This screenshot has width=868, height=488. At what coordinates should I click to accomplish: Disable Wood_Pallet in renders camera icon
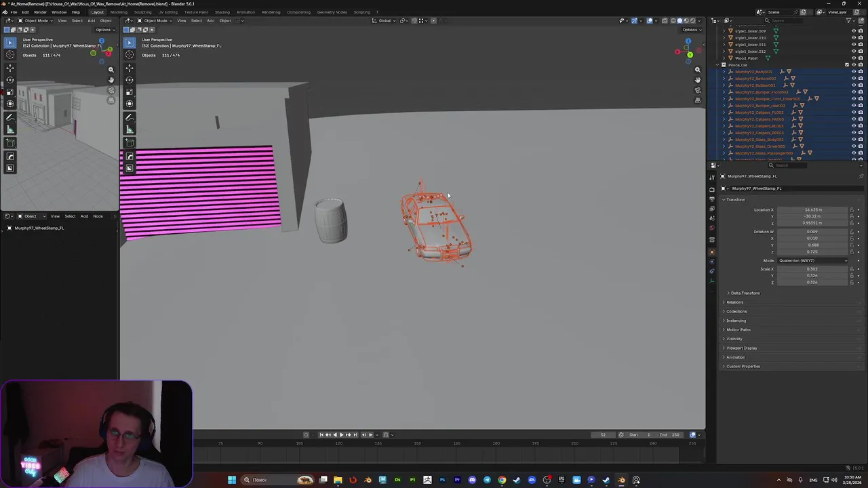point(861,58)
